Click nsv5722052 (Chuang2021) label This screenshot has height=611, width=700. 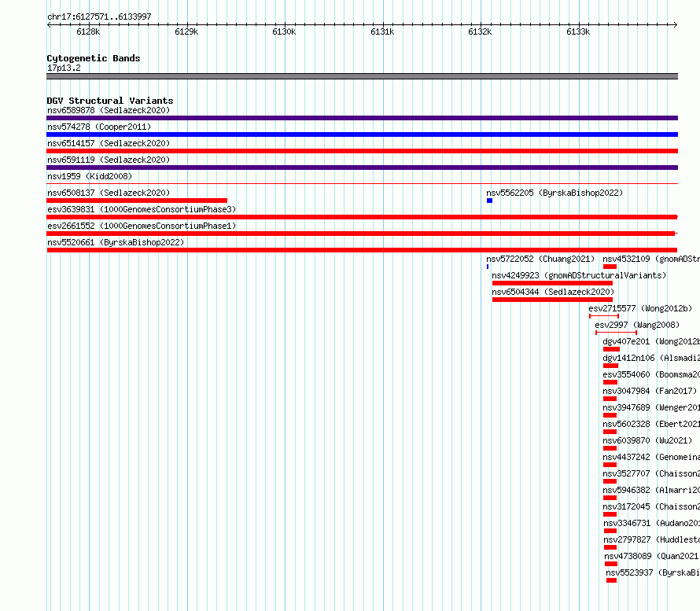pos(540,259)
